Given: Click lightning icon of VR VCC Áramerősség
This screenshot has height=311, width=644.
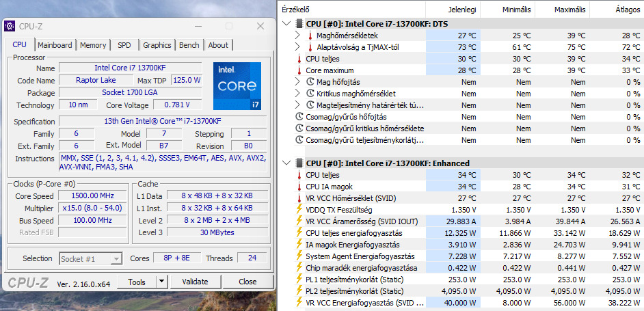Looking at the screenshot, I should tap(299, 221).
